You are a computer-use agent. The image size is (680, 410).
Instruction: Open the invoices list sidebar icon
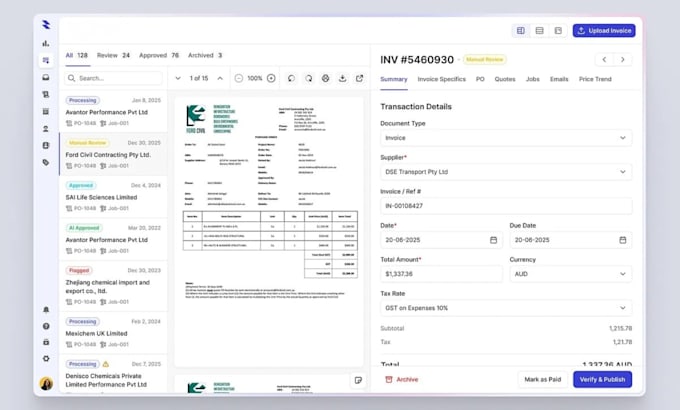pyautogui.click(x=46, y=60)
